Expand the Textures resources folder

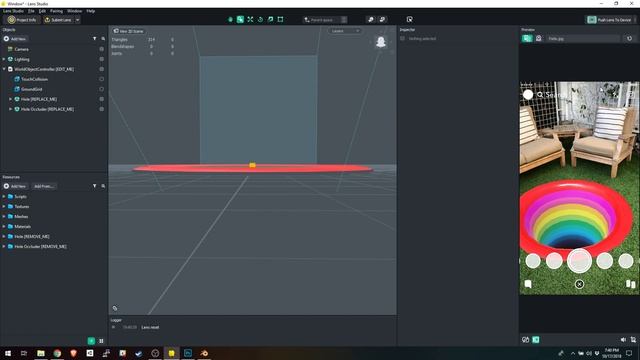tap(4, 207)
